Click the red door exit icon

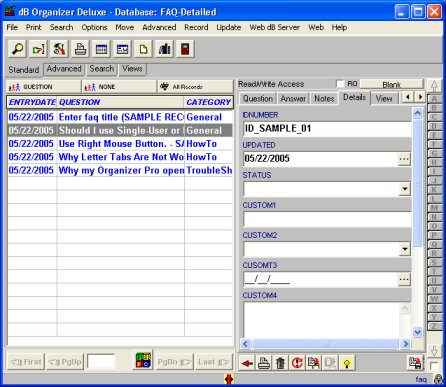pos(185,49)
